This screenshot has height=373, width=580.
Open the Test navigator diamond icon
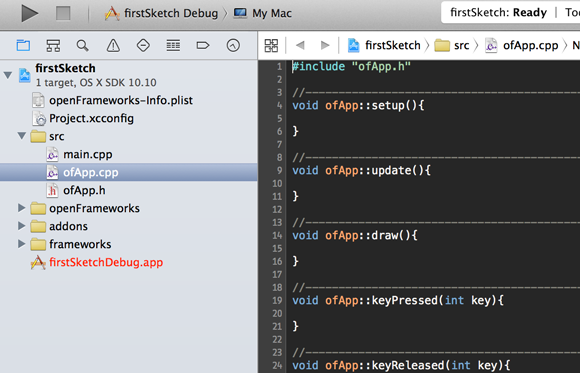pos(143,46)
